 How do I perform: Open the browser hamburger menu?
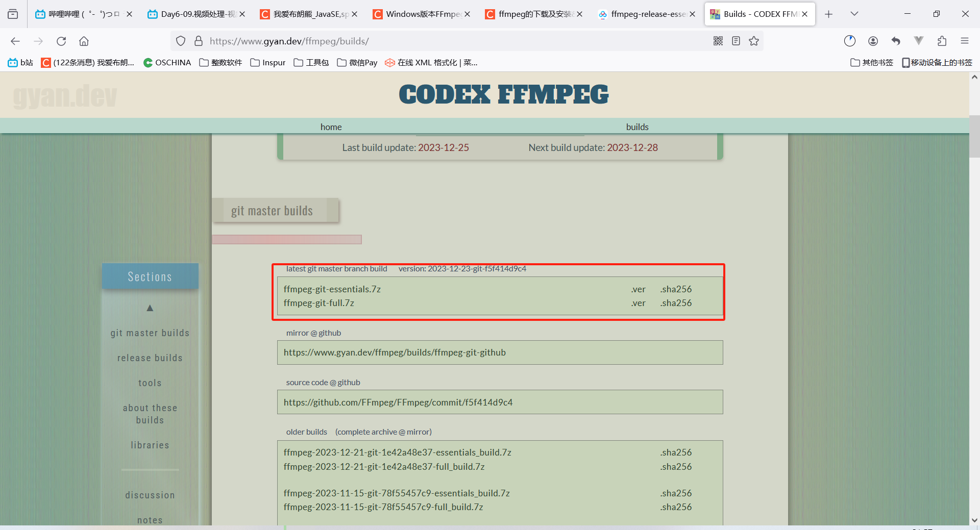[965, 41]
